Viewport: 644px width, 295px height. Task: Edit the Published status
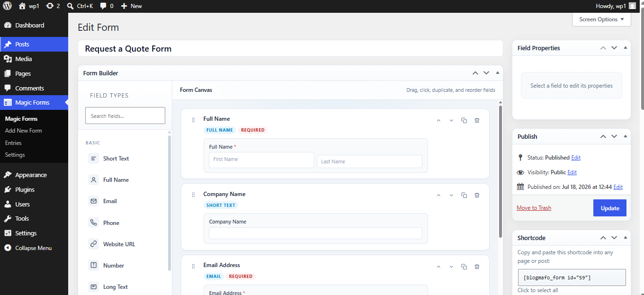pyautogui.click(x=576, y=158)
